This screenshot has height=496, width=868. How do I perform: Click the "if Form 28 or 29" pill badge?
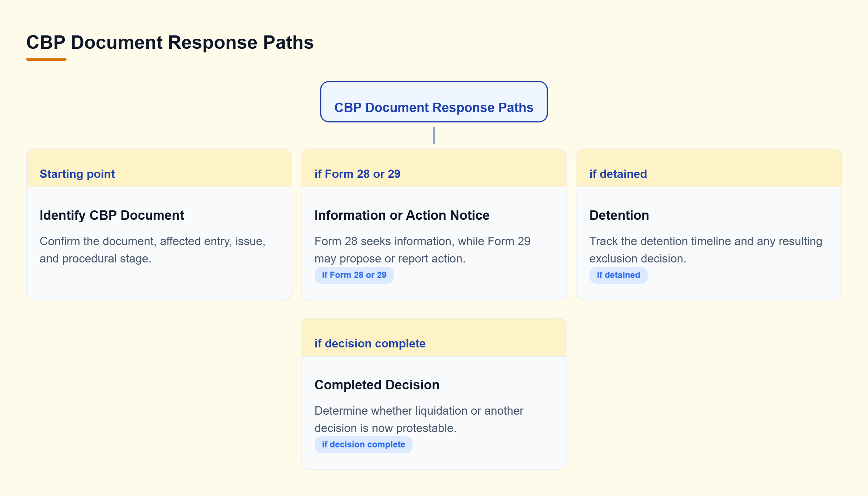[x=354, y=275]
